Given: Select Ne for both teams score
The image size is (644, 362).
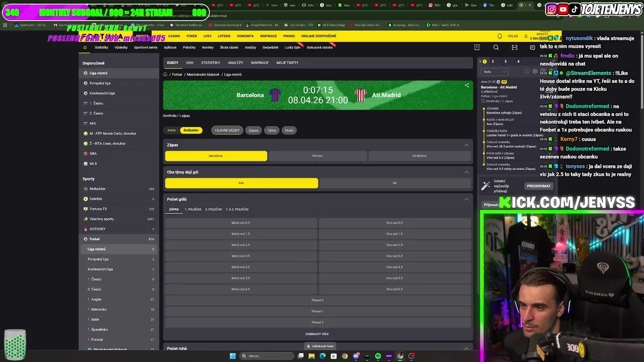Looking at the screenshot, I should [395, 183].
